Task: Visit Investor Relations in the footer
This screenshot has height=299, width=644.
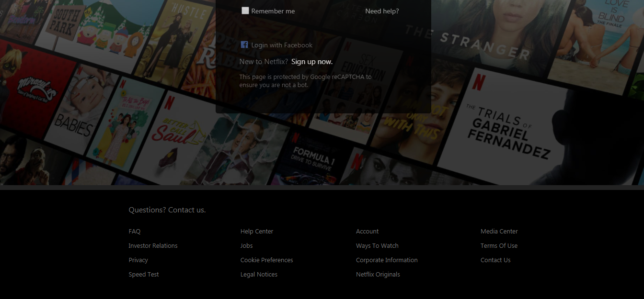Action: pos(153,246)
